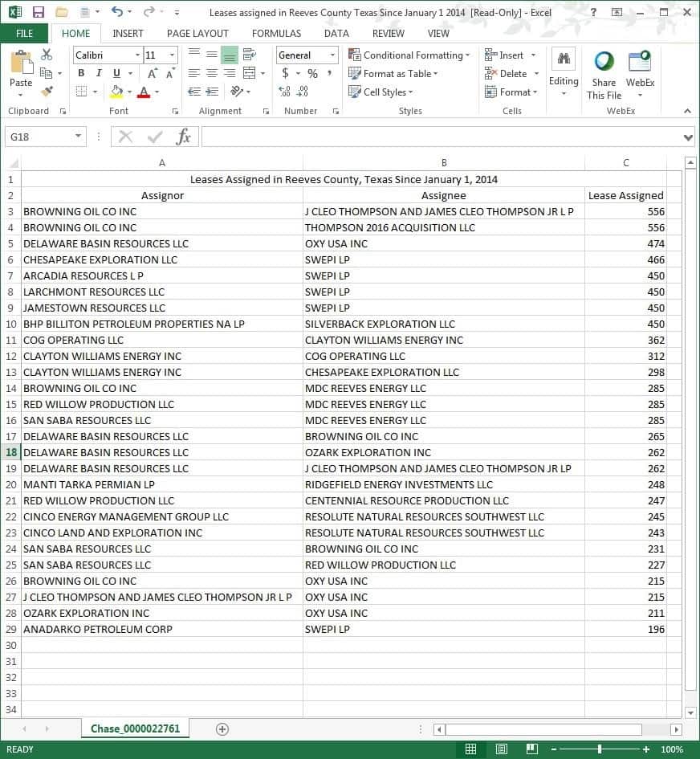Select the Chase_0000022761 sheet tab
This screenshot has height=759, width=700.
pos(135,728)
